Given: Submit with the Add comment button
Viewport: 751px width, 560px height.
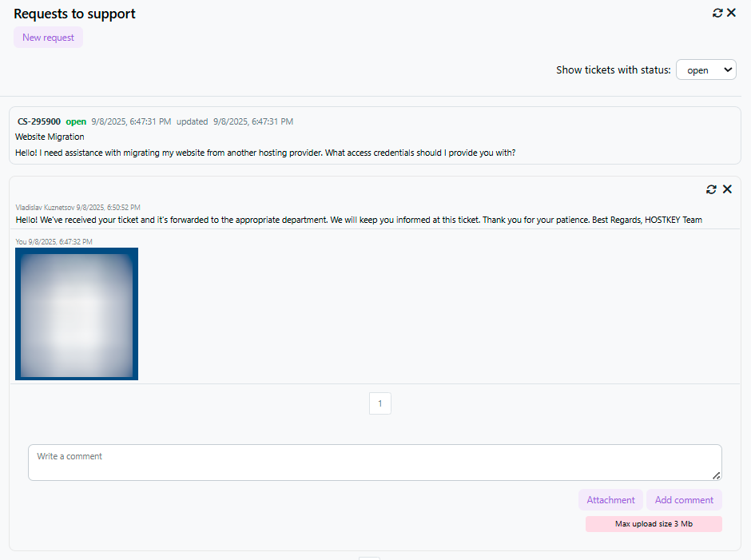Looking at the screenshot, I should (684, 500).
